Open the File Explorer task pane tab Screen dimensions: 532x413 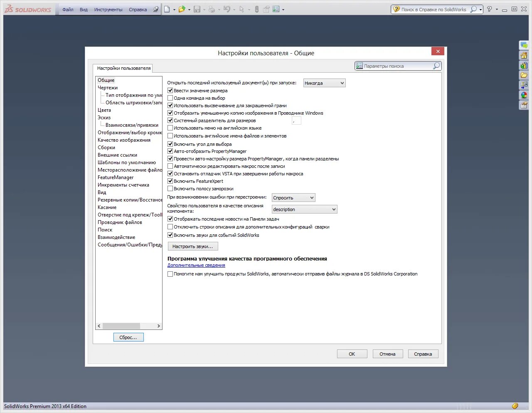click(x=524, y=75)
